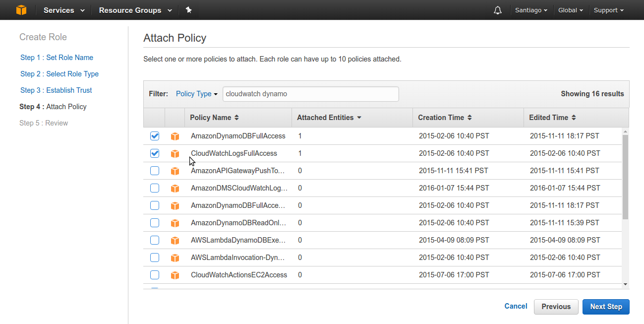Open the notifications bell icon
The height and width of the screenshot is (324, 644).
(x=498, y=10)
